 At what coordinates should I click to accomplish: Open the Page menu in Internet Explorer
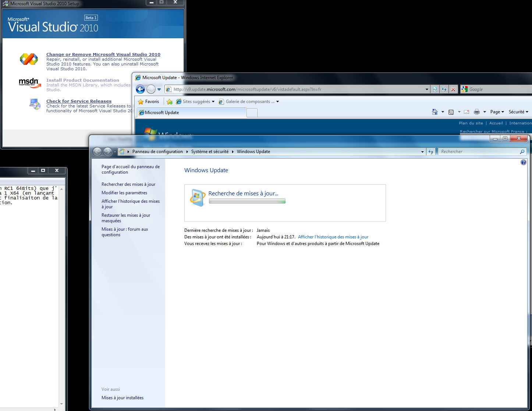(497, 112)
